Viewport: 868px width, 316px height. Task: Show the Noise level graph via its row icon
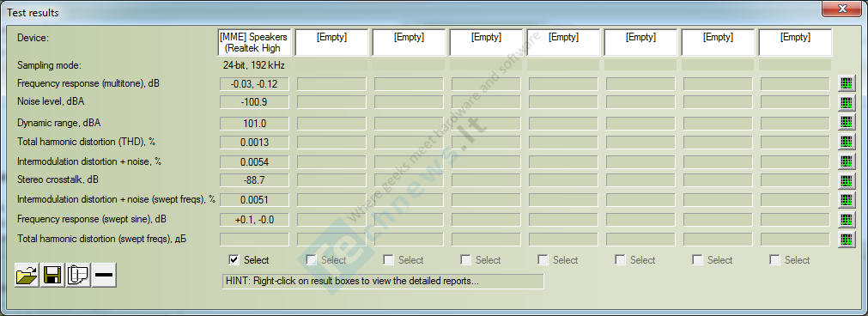pyautogui.click(x=847, y=103)
